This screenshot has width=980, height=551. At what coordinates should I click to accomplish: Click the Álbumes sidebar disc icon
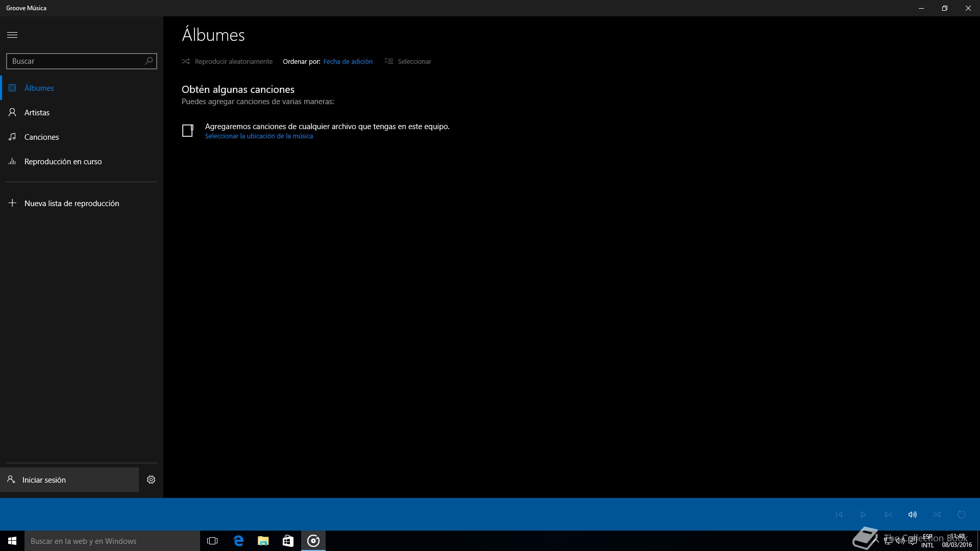click(12, 88)
